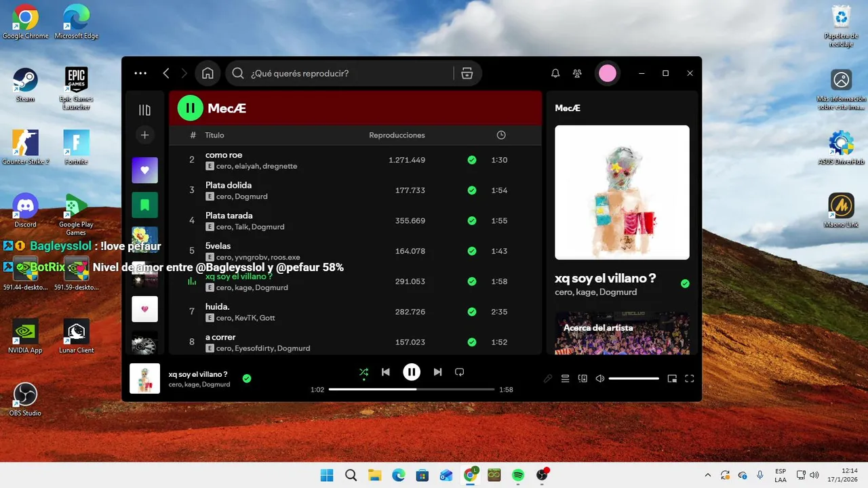Open the Browse icon in search bar
Viewport: 868px width, 488px height.
tap(467, 73)
